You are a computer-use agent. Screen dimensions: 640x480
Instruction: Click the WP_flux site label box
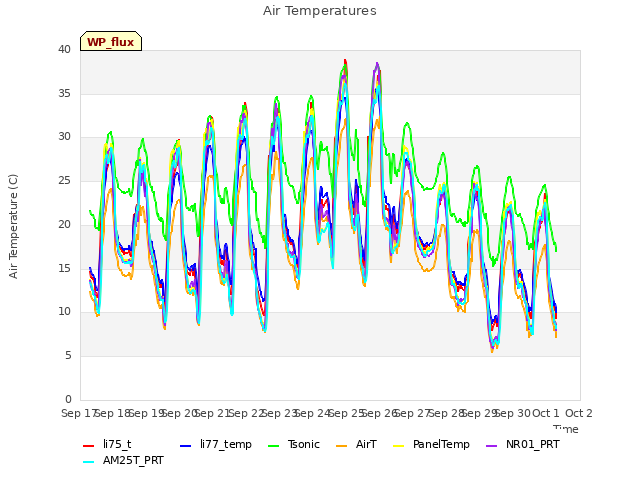[111, 41]
